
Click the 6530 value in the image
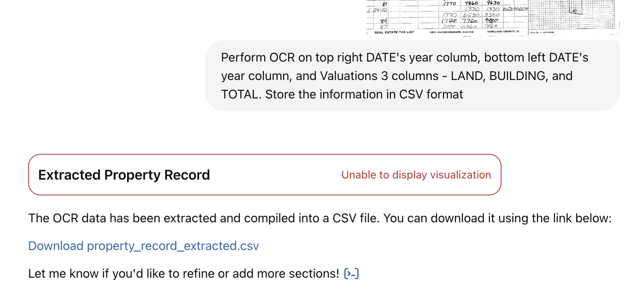click(471, 15)
